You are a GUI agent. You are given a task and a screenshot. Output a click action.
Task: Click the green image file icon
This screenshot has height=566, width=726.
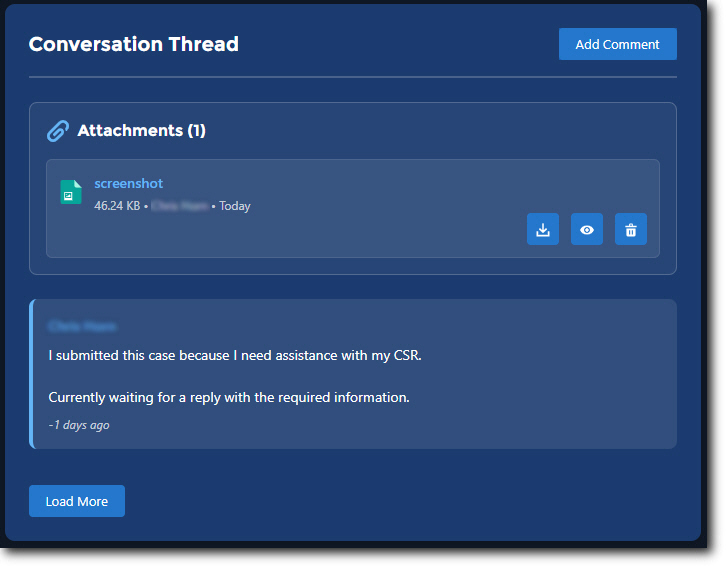(x=71, y=192)
